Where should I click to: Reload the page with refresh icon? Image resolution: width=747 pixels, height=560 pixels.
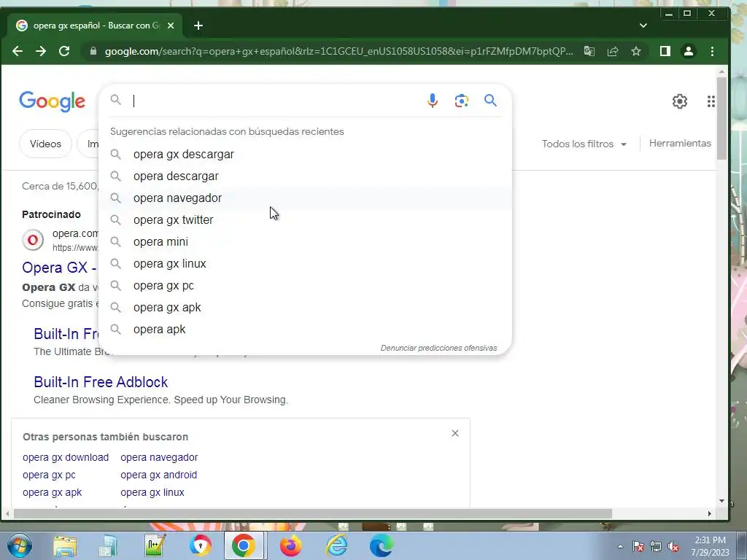(x=64, y=51)
